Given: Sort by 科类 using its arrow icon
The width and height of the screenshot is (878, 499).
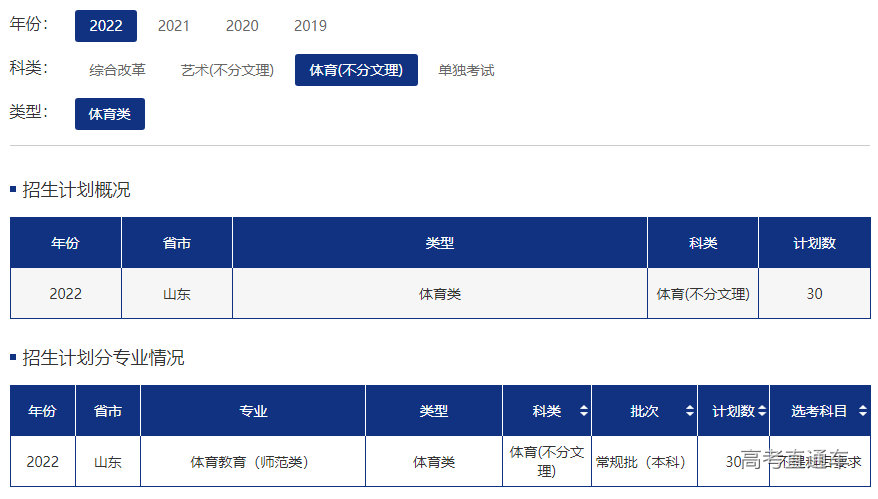Looking at the screenshot, I should point(583,411).
